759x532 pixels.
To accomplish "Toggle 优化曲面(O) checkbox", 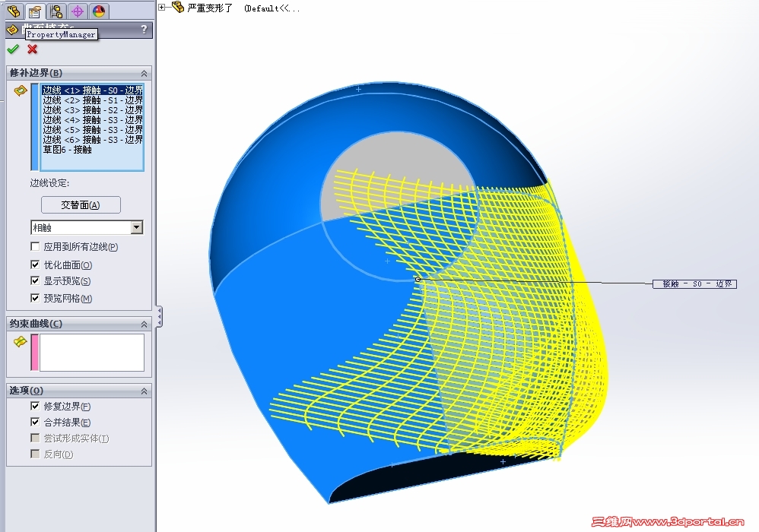I will (35, 264).
